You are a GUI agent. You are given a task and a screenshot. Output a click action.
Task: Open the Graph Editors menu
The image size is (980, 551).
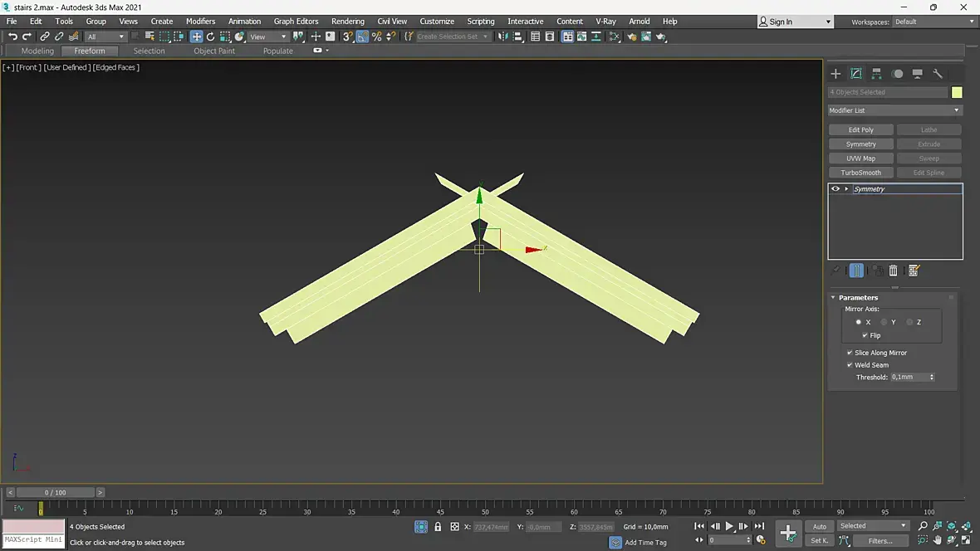[x=296, y=22]
